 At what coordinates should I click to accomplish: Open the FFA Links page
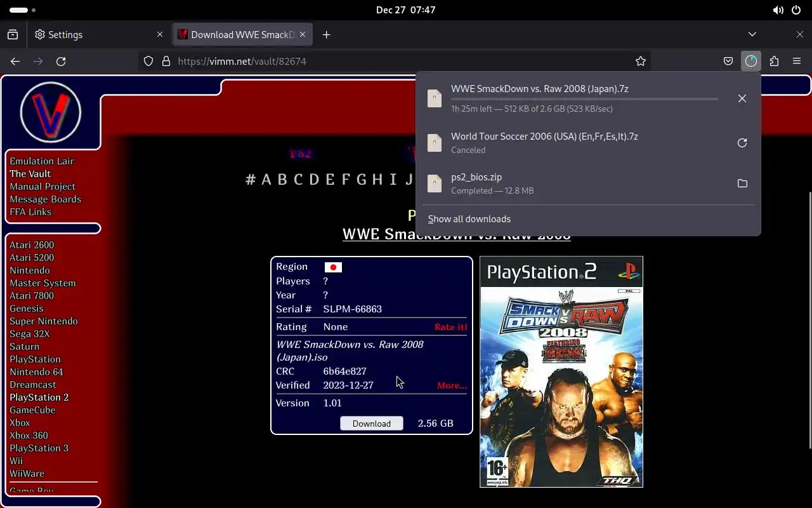30,212
